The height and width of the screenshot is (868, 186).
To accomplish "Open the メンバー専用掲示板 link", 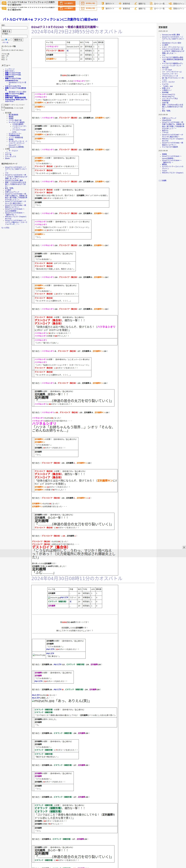I will point(16,137).
